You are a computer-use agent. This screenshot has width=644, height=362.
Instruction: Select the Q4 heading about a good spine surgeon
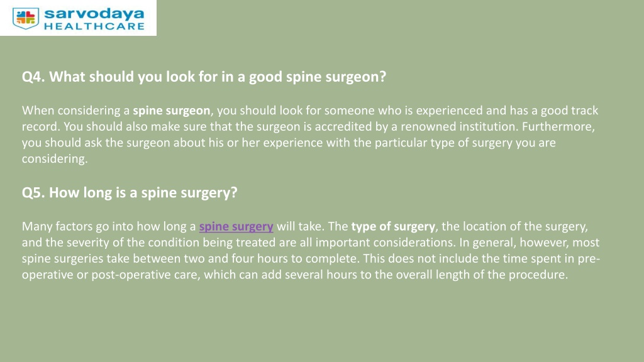pyautogui.click(x=204, y=77)
